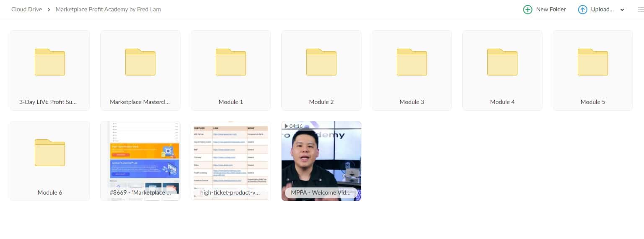Click the New Folder plus icon
This screenshot has width=644, height=239.
tap(528, 10)
